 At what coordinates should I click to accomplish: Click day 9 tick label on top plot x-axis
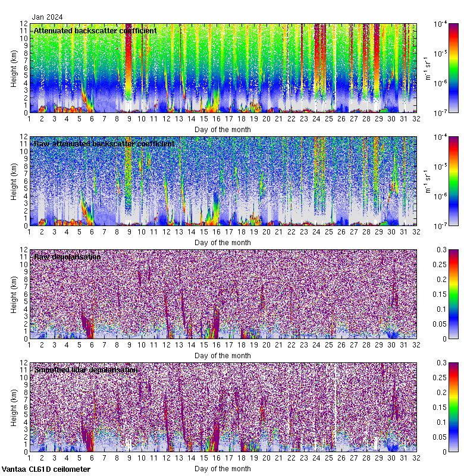pyautogui.click(x=129, y=118)
